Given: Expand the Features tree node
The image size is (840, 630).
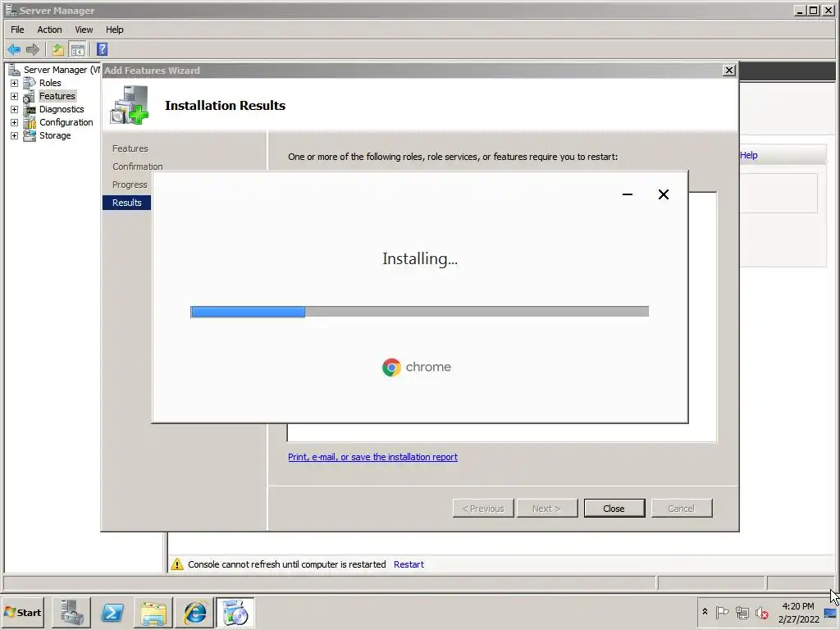Looking at the screenshot, I should pyautogui.click(x=15, y=97).
